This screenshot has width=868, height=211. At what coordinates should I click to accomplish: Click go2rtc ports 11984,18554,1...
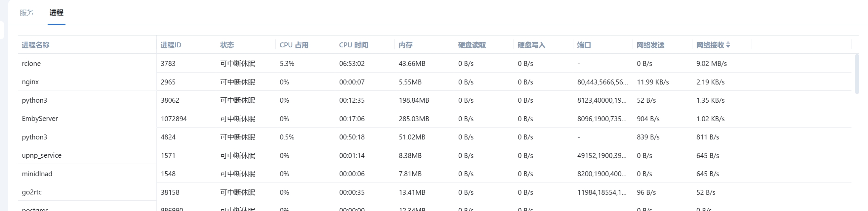pos(602,192)
